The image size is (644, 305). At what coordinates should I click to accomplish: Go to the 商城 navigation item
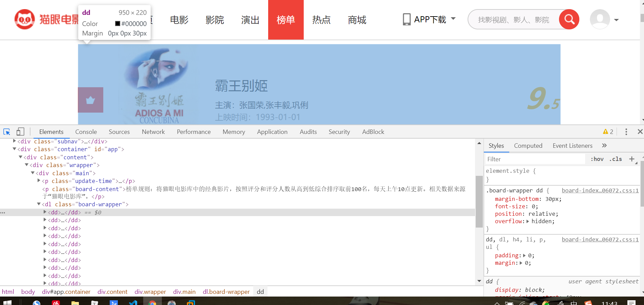(x=357, y=20)
